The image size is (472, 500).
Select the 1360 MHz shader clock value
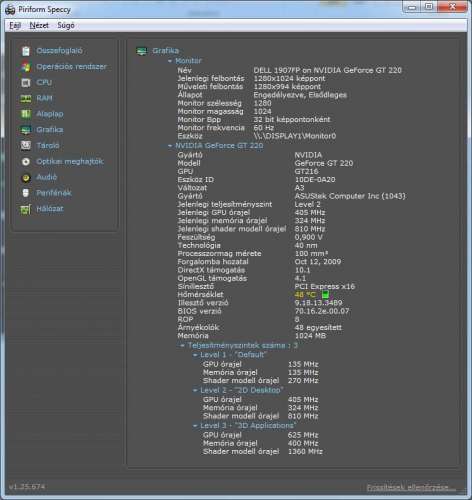tap(305, 452)
